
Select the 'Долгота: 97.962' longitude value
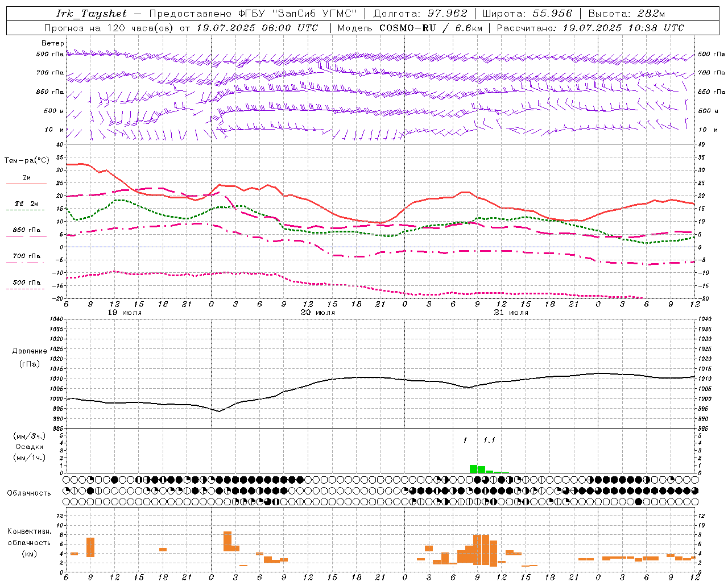pyautogui.click(x=420, y=14)
